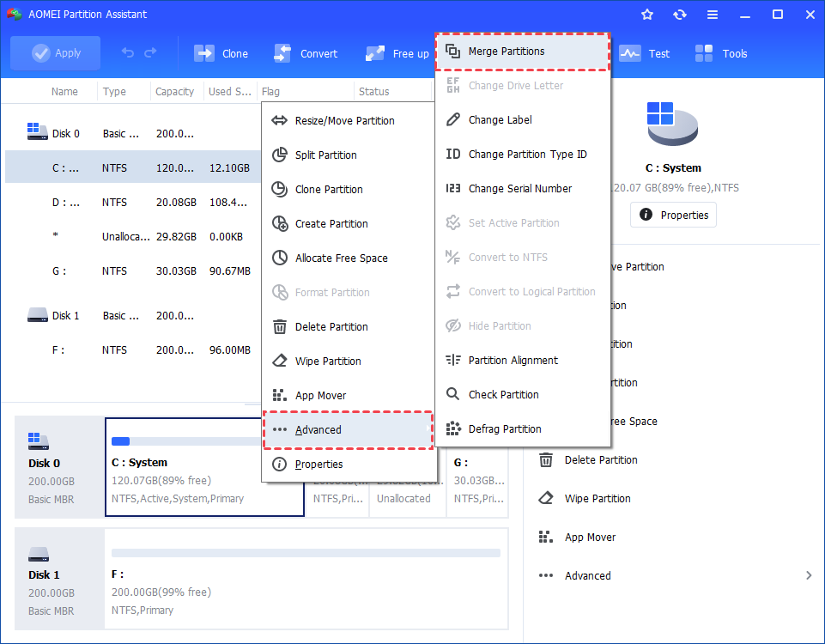Select the F: partition row in the list
The image size is (825, 644).
(x=133, y=349)
